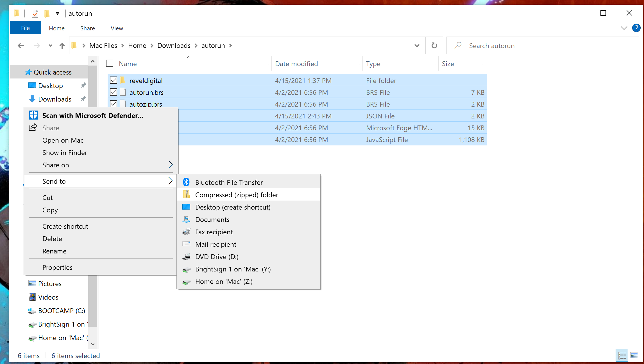This screenshot has width=644, height=364.
Task: Choose Compressed (zipped) folder in Send to menu
Action: click(x=237, y=195)
